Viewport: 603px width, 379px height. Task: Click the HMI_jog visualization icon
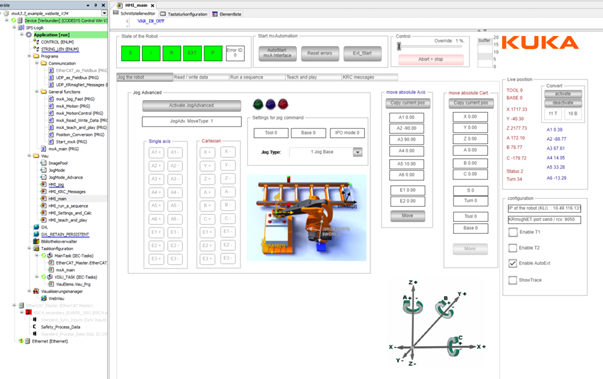click(x=43, y=185)
